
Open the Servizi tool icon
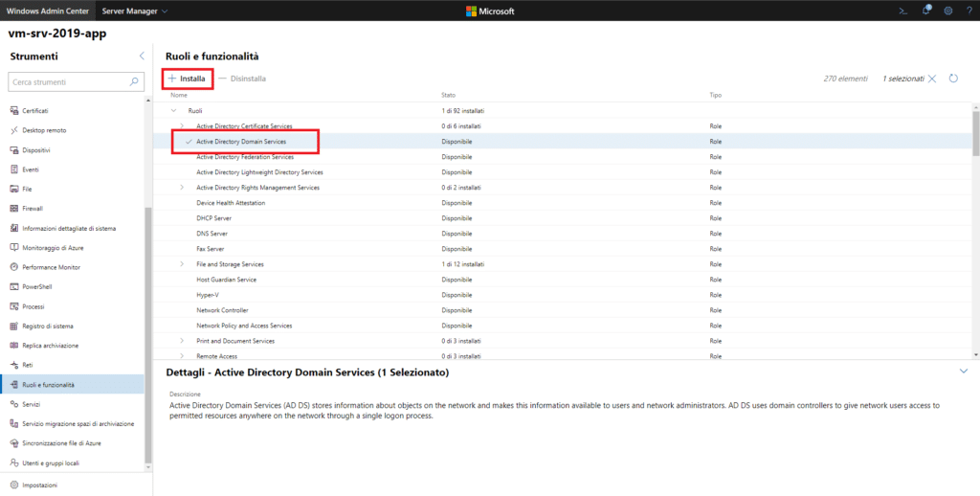tap(14, 404)
